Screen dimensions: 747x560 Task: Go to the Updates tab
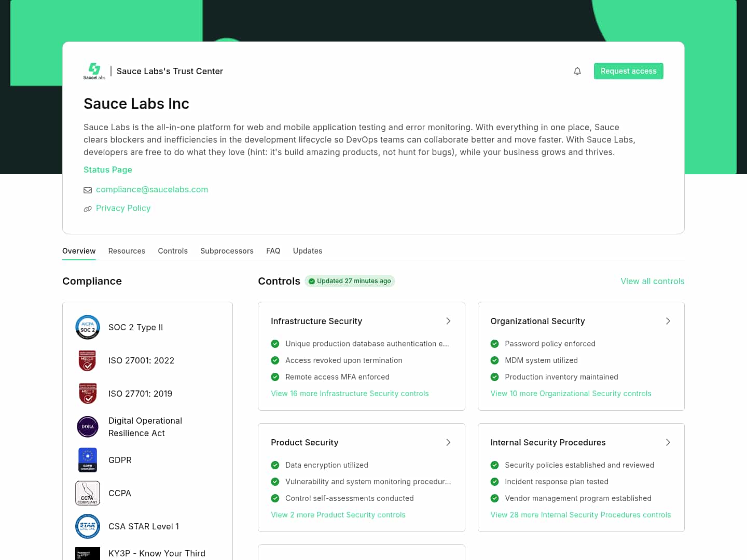click(x=308, y=251)
